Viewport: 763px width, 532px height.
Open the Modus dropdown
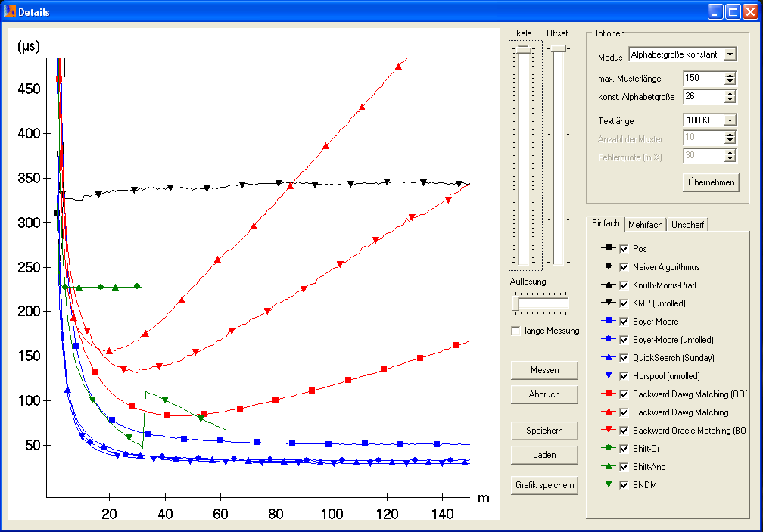click(730, 54)
